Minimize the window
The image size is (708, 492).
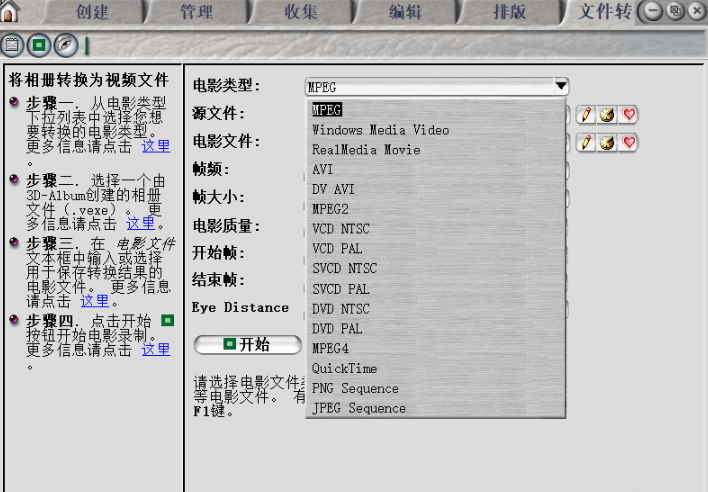pos(653,11)
